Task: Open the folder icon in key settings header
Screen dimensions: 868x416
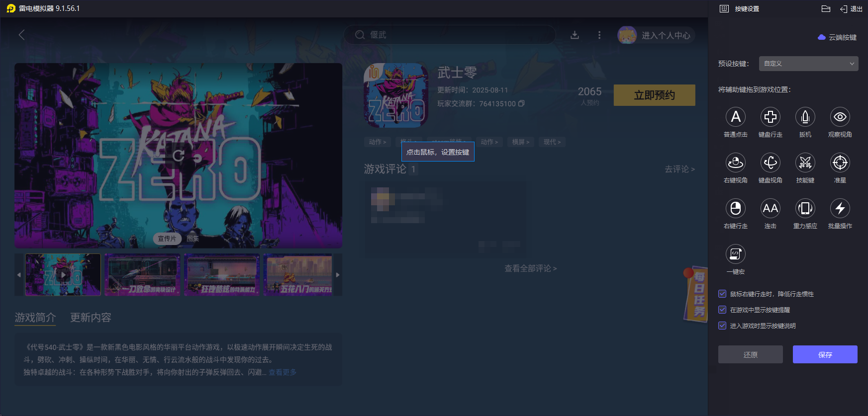Action: click(x=826, y=8)
